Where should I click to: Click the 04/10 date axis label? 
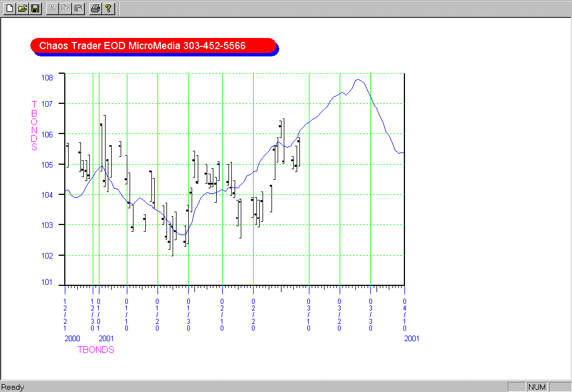pos(404,315)
